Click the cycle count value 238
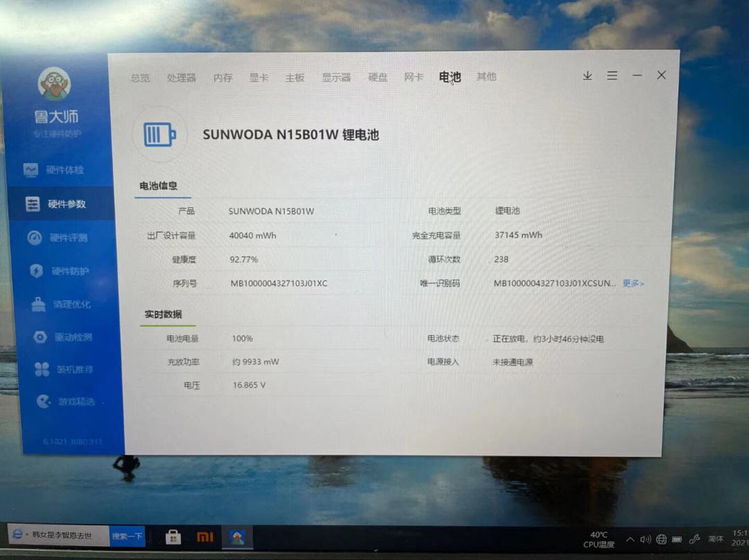 [x=501, y=259]
